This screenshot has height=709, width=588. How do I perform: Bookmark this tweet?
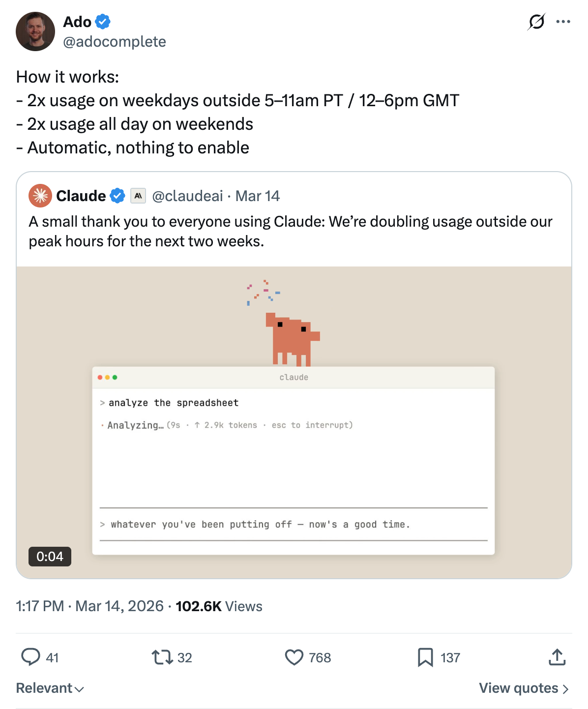425,657
